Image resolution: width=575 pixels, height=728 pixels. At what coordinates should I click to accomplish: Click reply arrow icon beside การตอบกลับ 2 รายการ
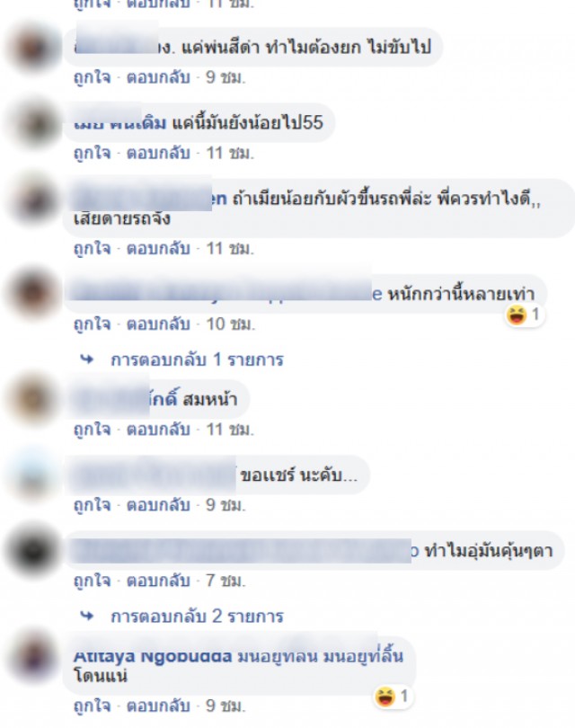pyautogui.click(x=87, y=617)
